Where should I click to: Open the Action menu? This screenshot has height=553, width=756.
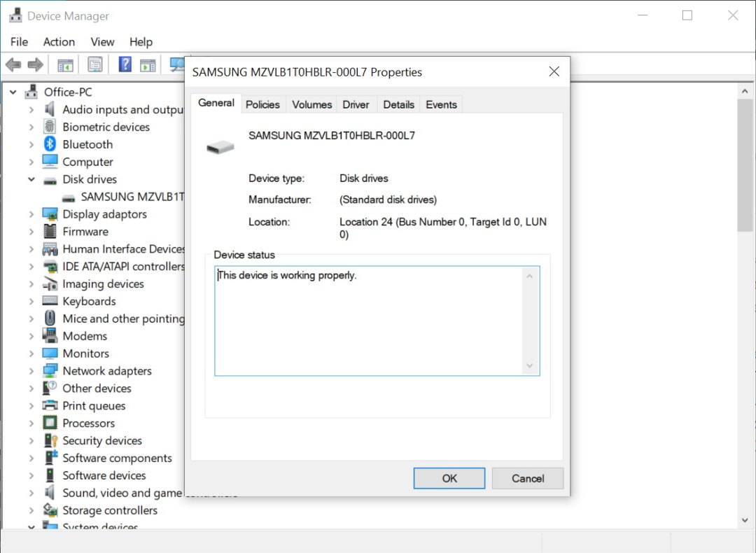tap(59, 42)
